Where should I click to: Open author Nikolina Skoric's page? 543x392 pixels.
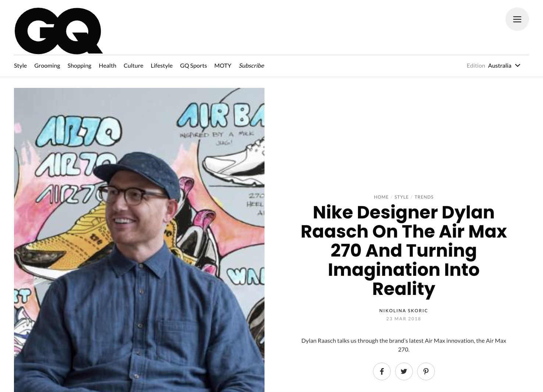(404, 310)
